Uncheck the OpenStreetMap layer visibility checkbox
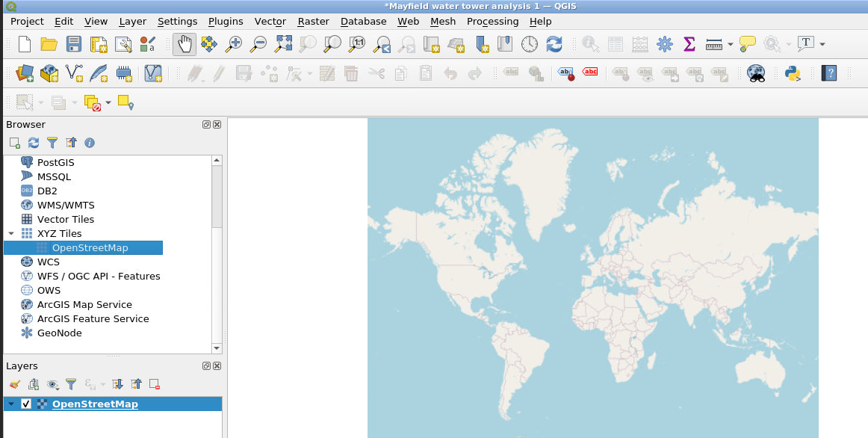 click(x=26, y=404)
